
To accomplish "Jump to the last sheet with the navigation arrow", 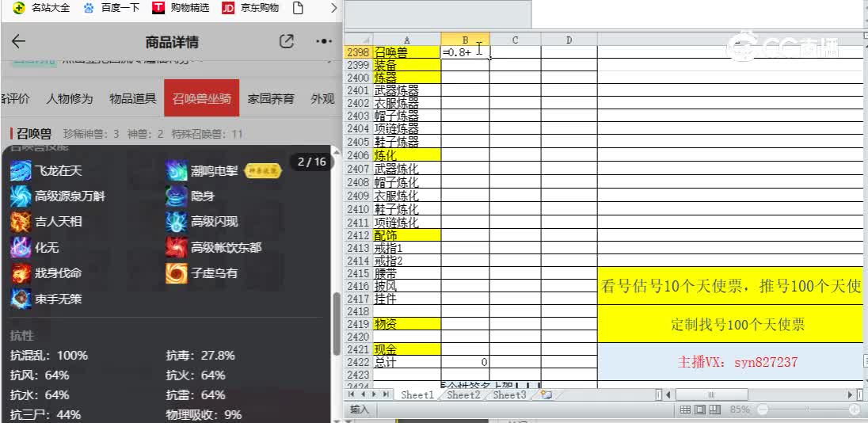I will (386, 394).
